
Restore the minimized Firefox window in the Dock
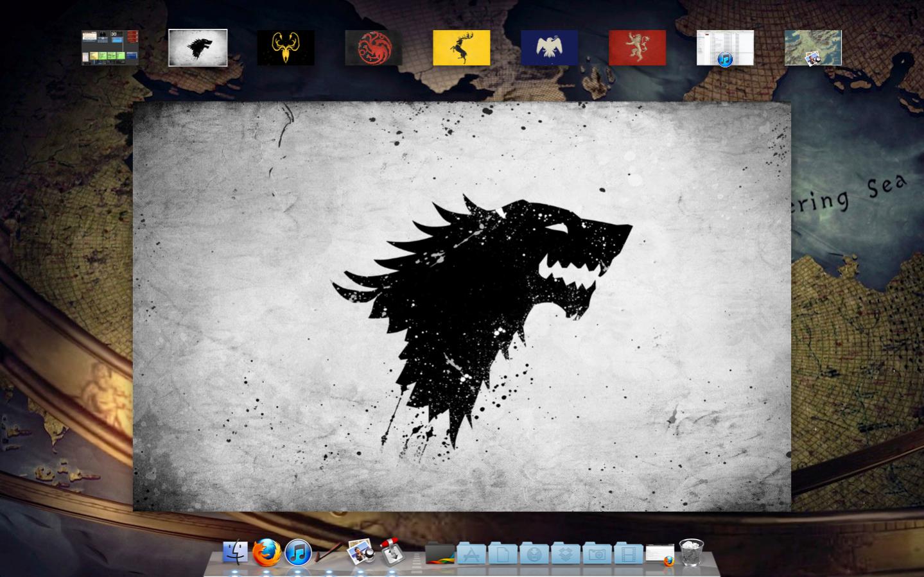point(660,555)
